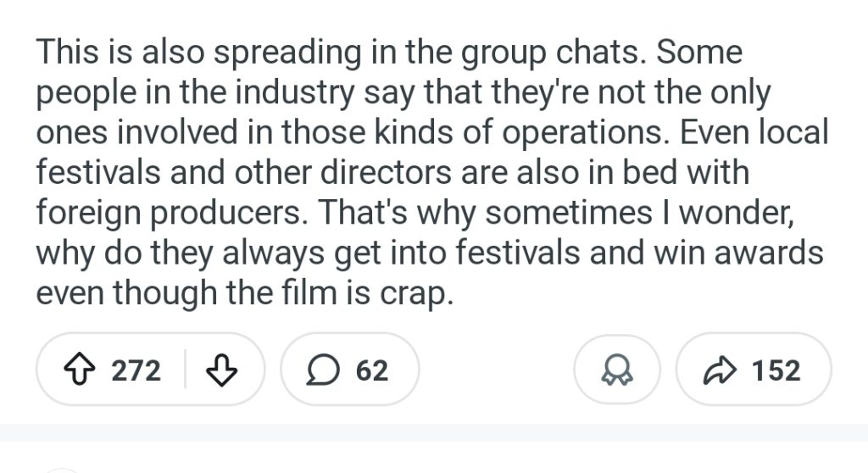Image resolution: width=868 pixels, height=473 pixels.
Task: Click the line "festivals and other directors"
Action: pyautogui.click(x=392, y=172)
